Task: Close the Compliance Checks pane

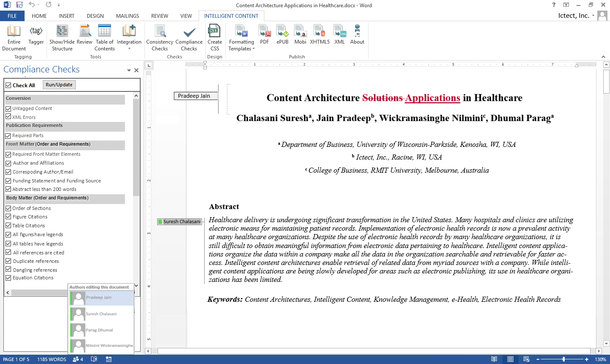Action: point(136,70)
